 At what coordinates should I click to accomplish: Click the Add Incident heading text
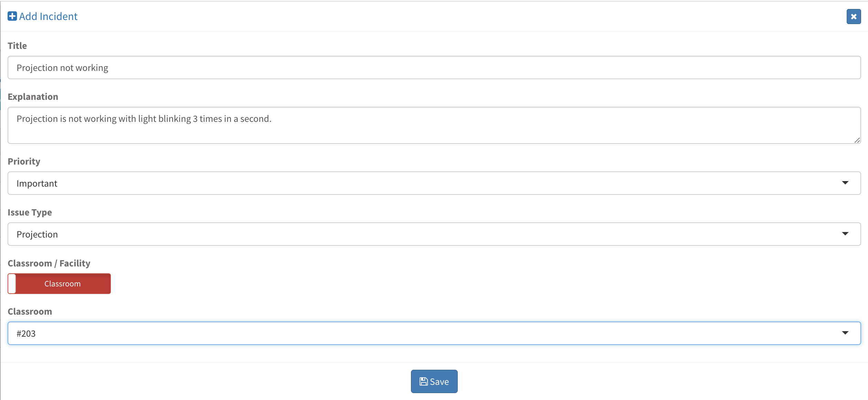[48, 16]
